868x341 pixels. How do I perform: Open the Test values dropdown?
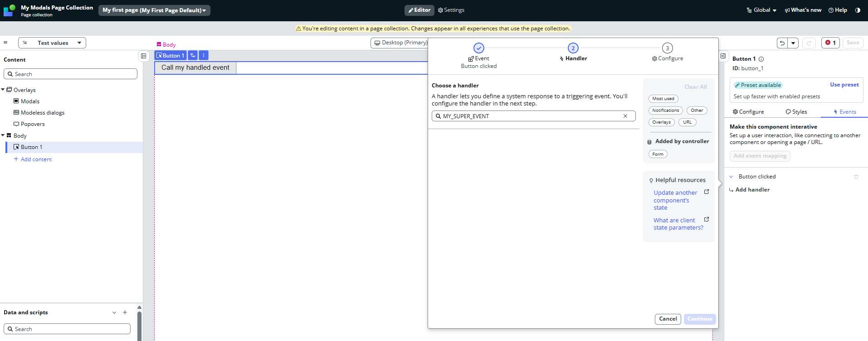point(52,43)
